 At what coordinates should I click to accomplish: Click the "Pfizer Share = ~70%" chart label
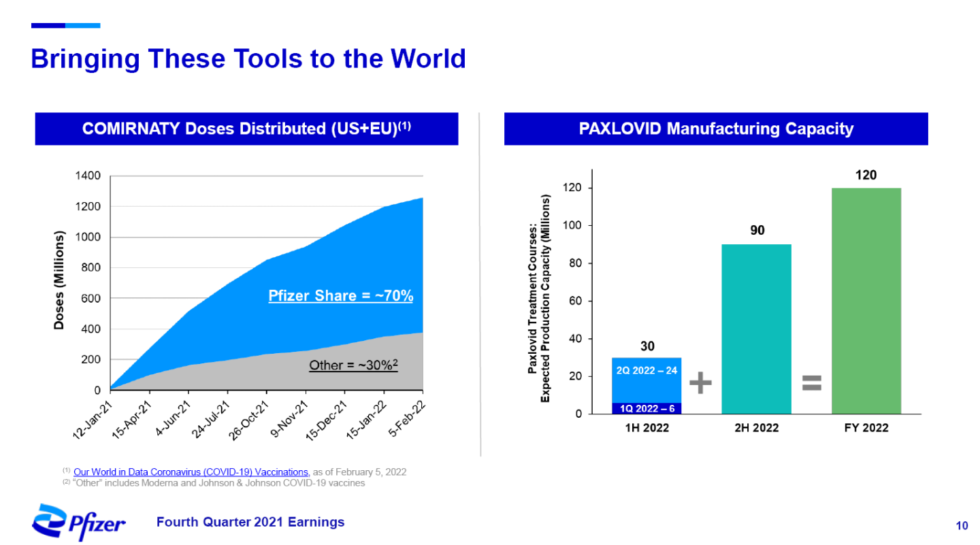tap(342, 296)
